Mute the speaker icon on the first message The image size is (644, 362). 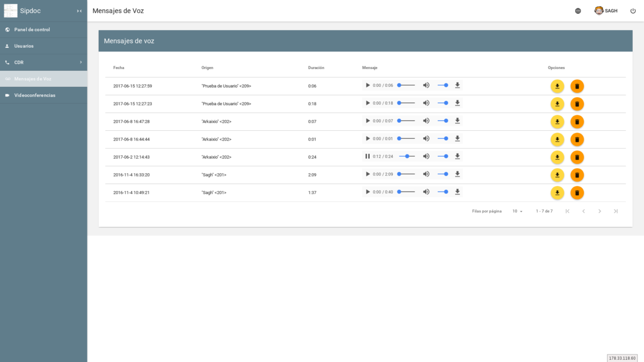point(426,85)
